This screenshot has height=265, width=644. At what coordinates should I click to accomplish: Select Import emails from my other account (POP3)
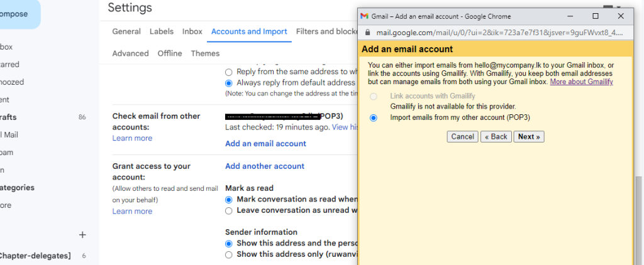tap(374, 117)
